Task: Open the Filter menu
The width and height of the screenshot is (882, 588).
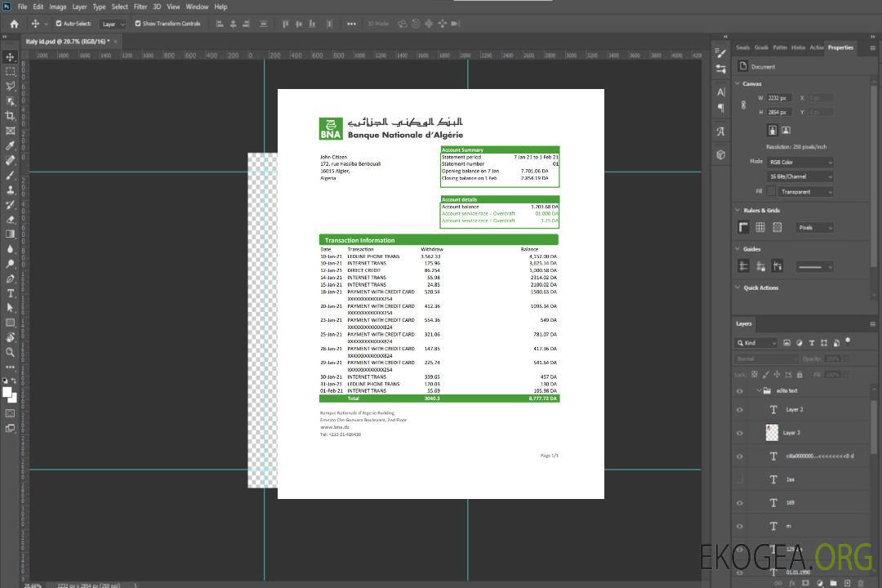Action: pyautogui.click(x=140, y=7)
